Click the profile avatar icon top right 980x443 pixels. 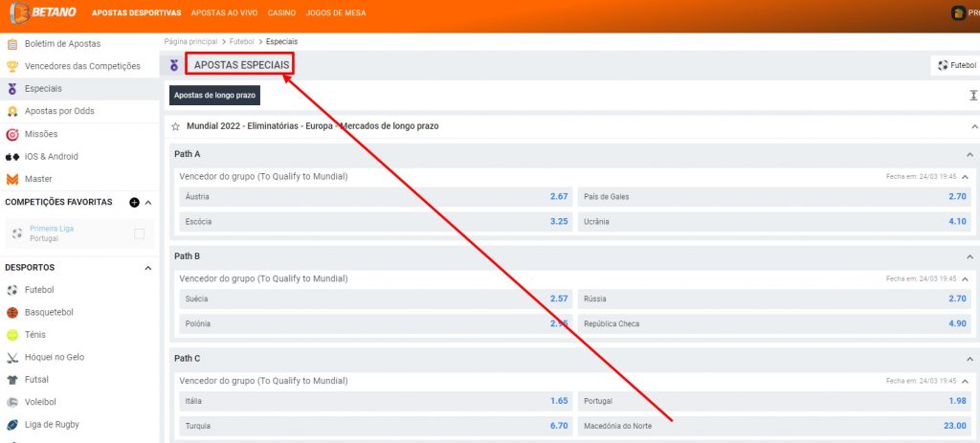958,12
